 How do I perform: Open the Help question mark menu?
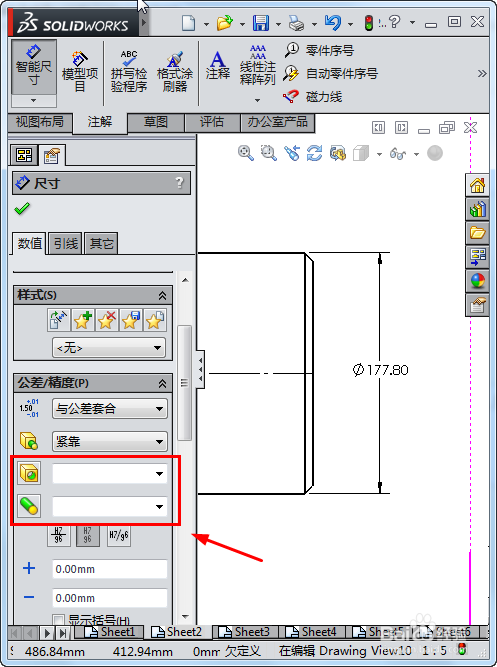[x=394, y=22]
